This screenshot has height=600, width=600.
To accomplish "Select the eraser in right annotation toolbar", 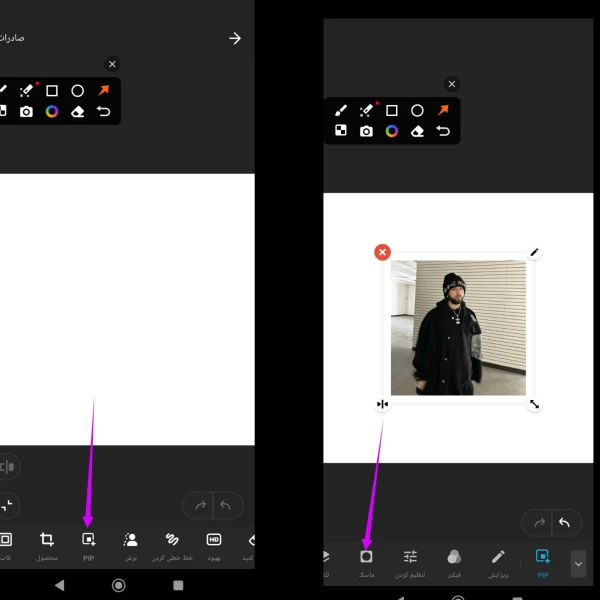I will [417, 131].
